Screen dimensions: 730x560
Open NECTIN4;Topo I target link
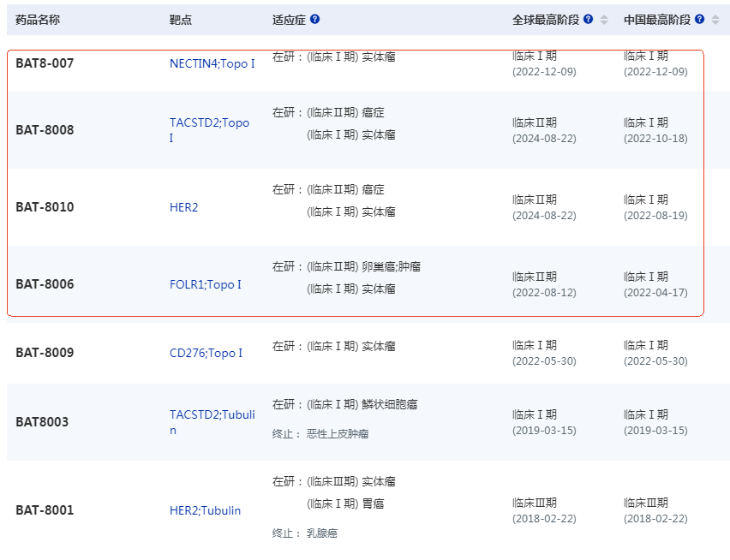click(212, 63)
